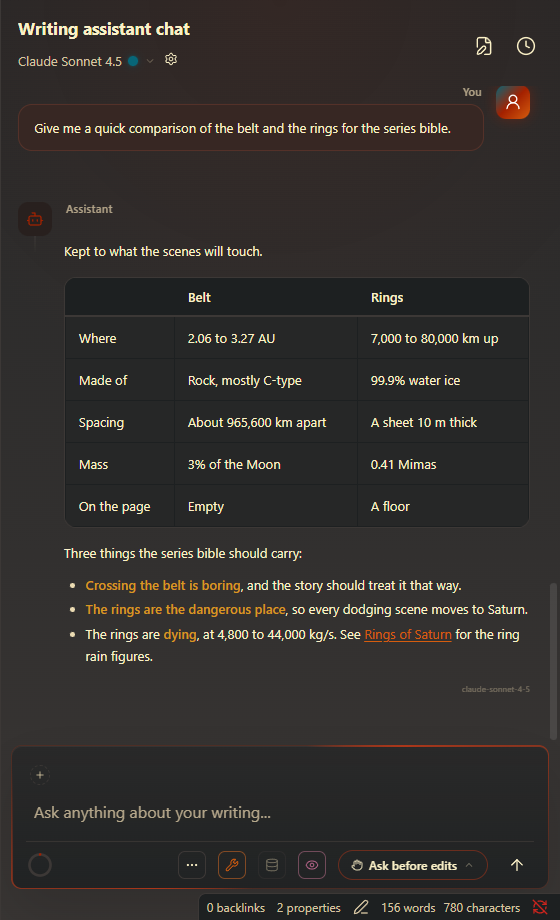Image resolution: width=560 pixels, height=920 pixels.
Task: Open the three-dots more options button
Action: click(x=192, y=865)
